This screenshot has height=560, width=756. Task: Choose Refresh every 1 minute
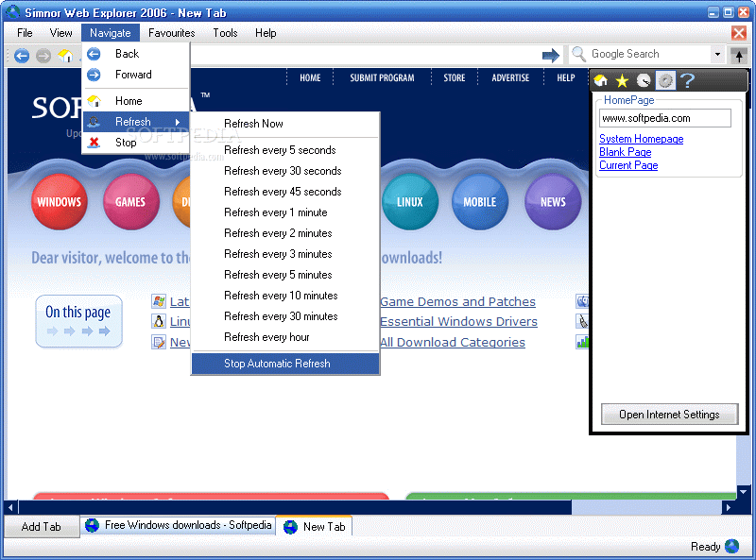click(x=285, y=212)
